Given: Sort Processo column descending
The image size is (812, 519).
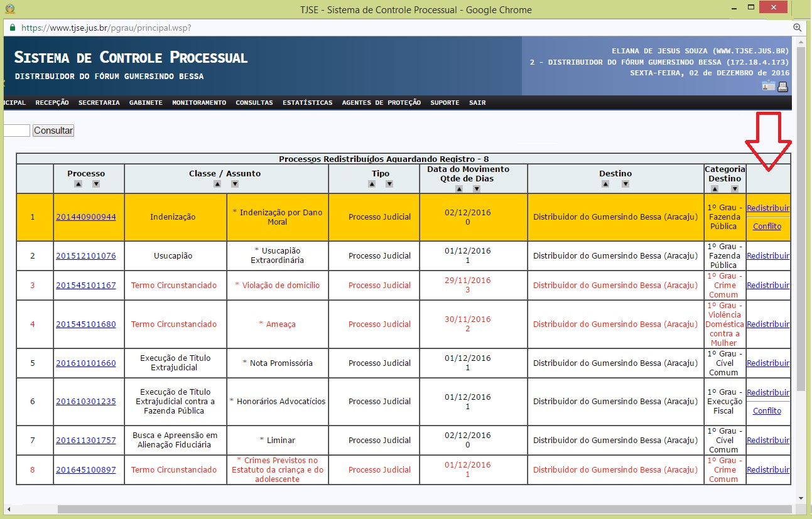Looking at the screenshot, I should coord(96,184).
